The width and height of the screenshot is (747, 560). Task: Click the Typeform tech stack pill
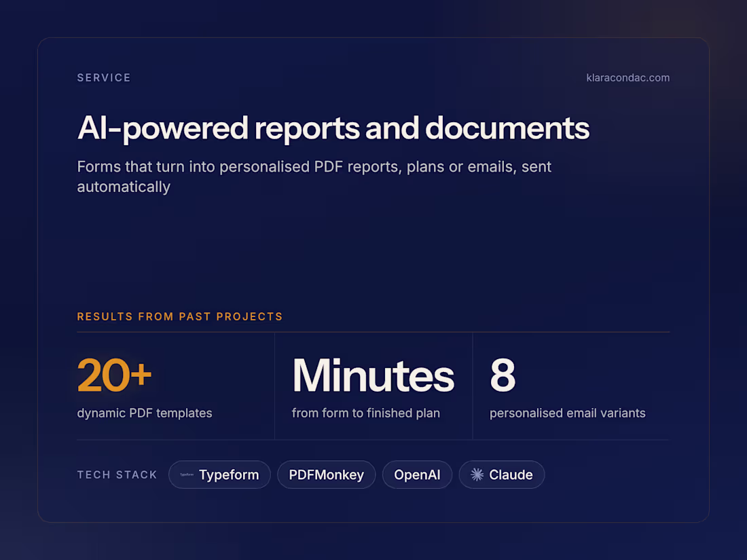click(219, 474)
